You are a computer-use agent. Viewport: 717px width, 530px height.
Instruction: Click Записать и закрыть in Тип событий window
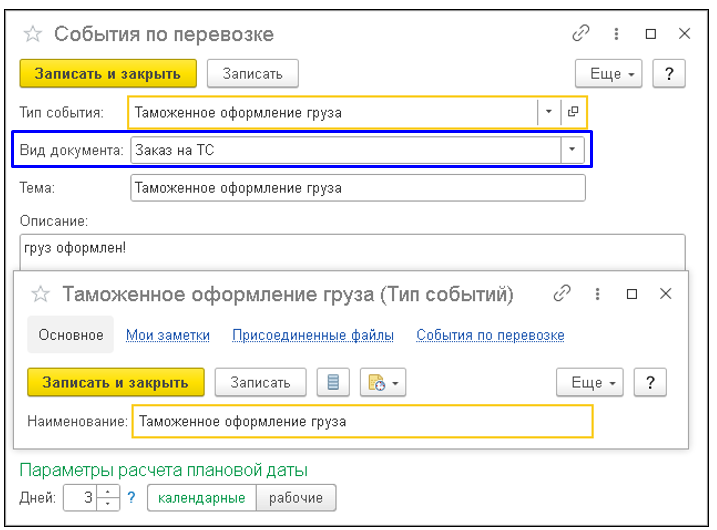pos(116,382)
